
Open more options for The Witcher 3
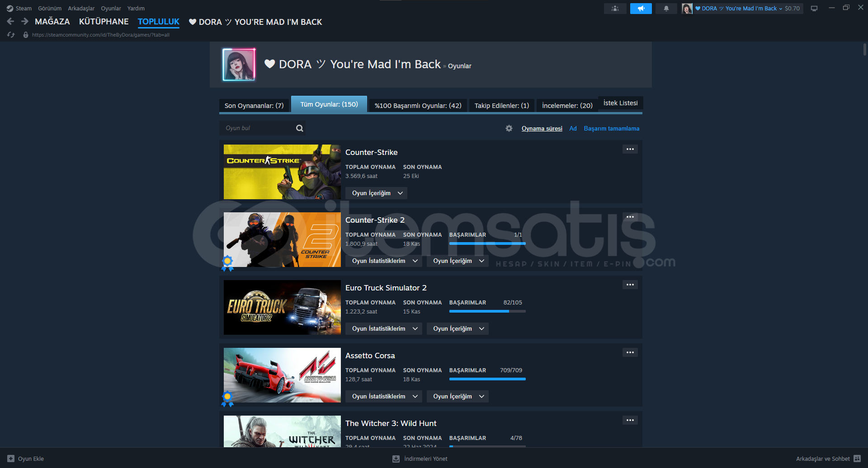click(x=630, y=420)
